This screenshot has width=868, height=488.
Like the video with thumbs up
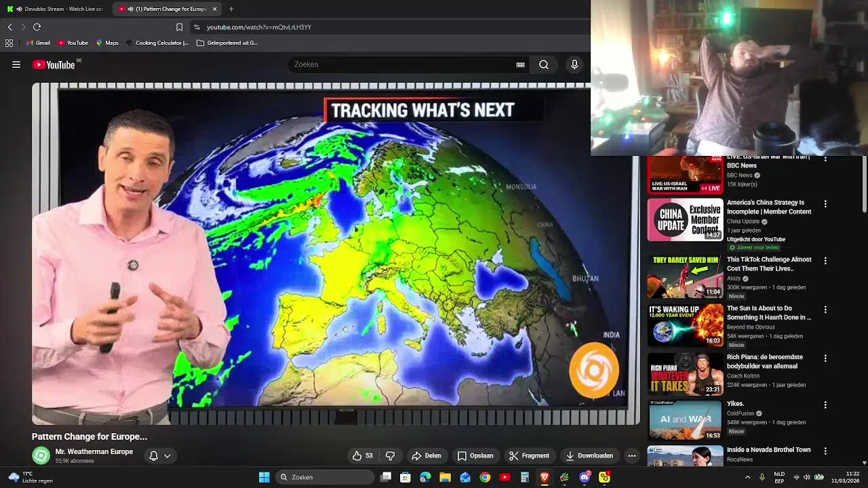coord(363,456)
